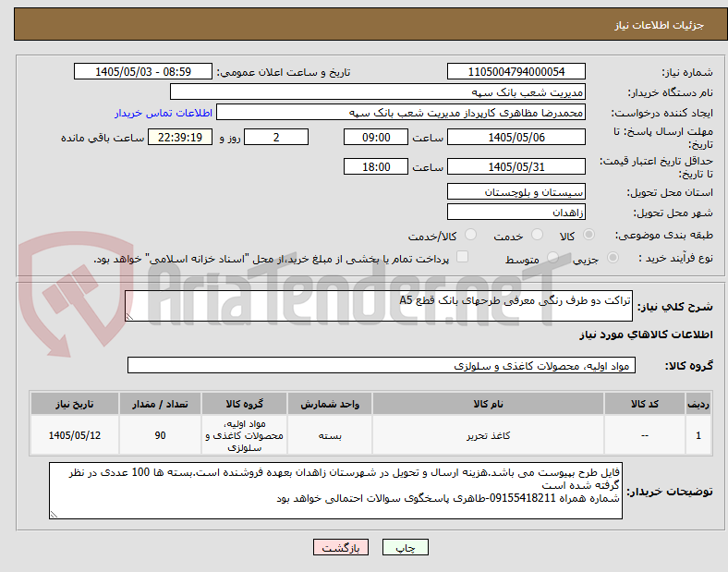
Task: Click the چاپ (print) button
Action: click(406, 547)
